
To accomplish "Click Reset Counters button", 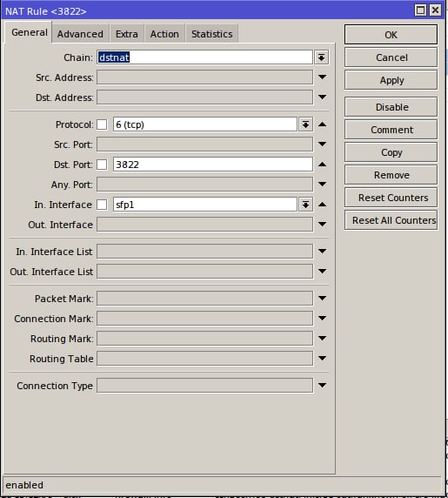I will 391,198.
